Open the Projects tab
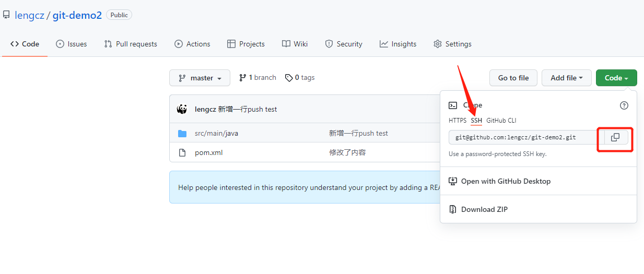Screen dimensions: 644x274 tap(246, 44)
